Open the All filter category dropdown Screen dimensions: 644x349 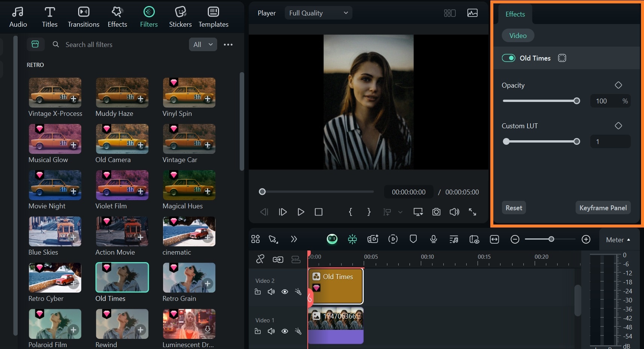(x=203, y=44)
